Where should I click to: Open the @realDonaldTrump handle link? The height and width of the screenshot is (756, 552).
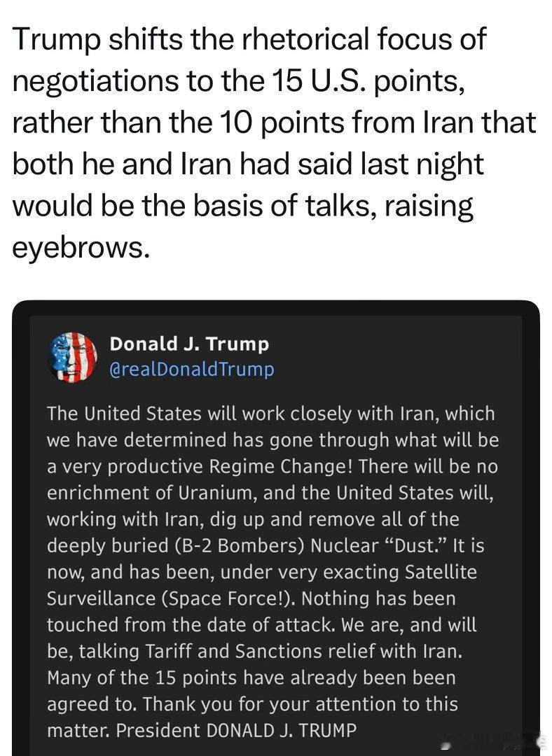pos(191,369)
